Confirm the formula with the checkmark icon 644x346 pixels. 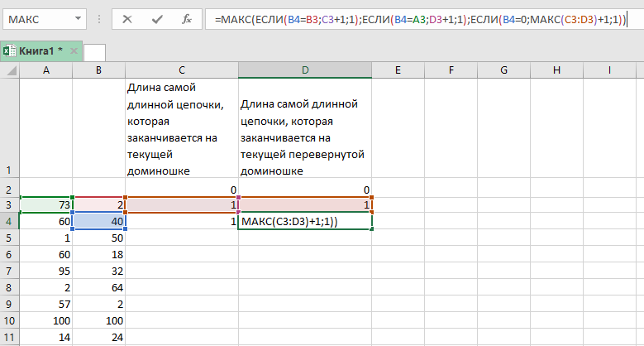157,19
